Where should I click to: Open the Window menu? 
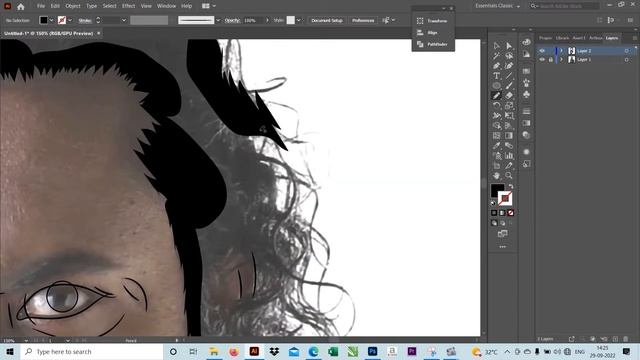(166, 6)
